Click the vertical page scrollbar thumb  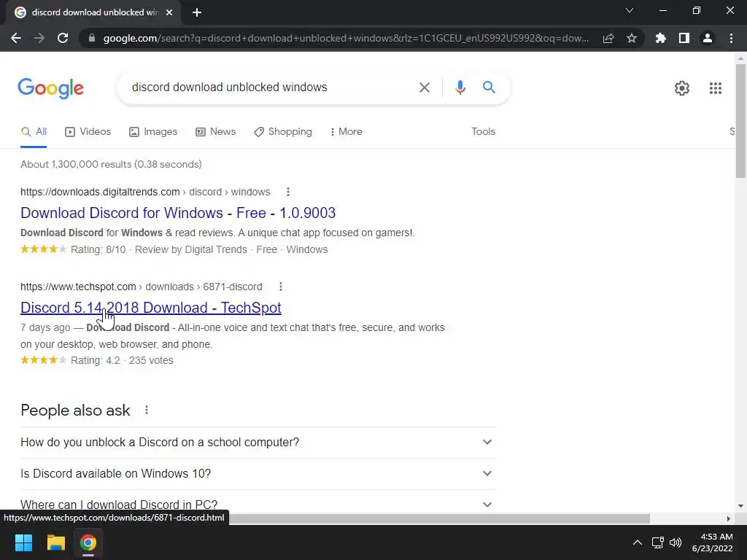pos(740,122)
